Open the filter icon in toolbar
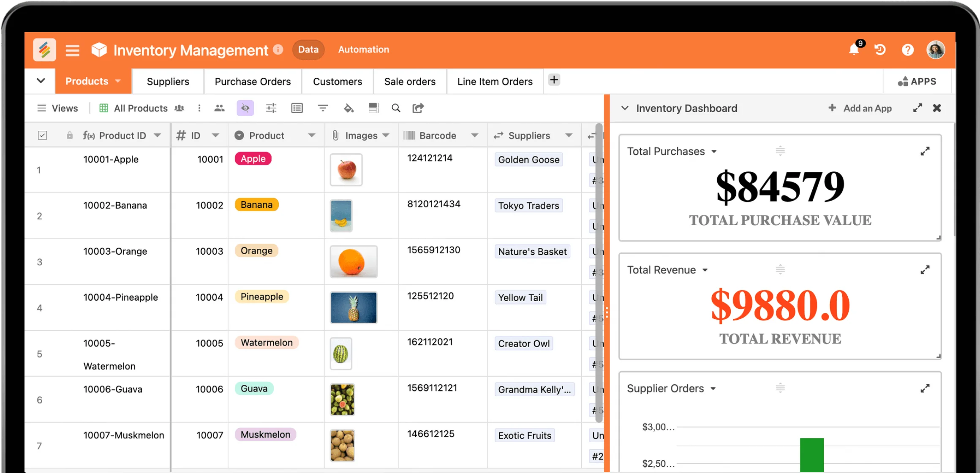Screen dimensions: 980x473 323,108
